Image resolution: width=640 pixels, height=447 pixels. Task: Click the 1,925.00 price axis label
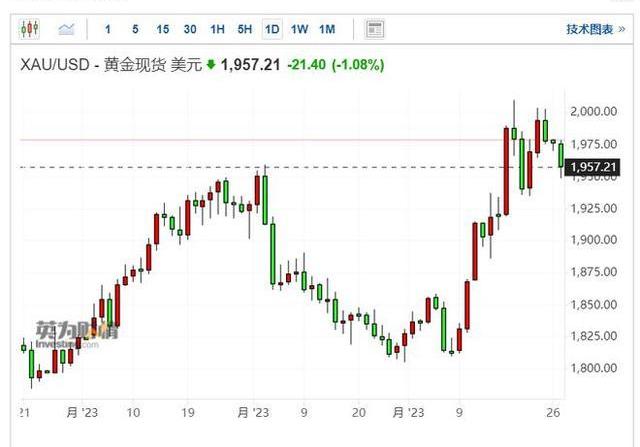pos(593,208)
